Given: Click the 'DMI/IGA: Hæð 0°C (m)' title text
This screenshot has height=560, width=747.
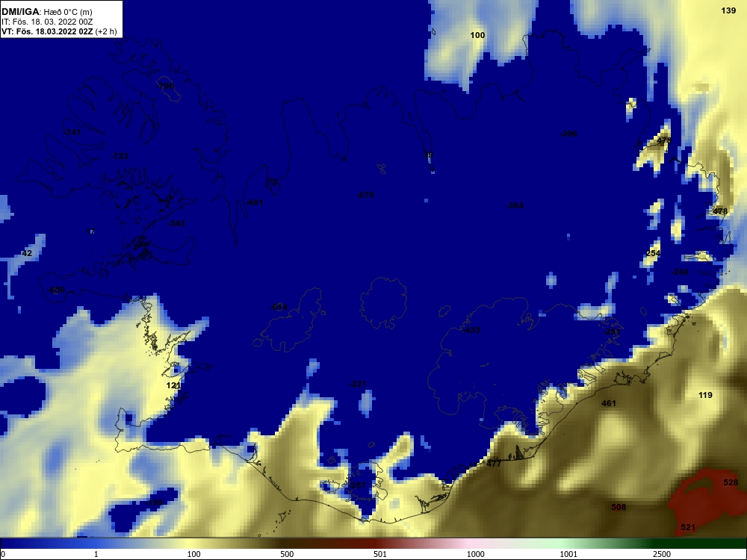Looking at the screenshot, I should [46, 12].
